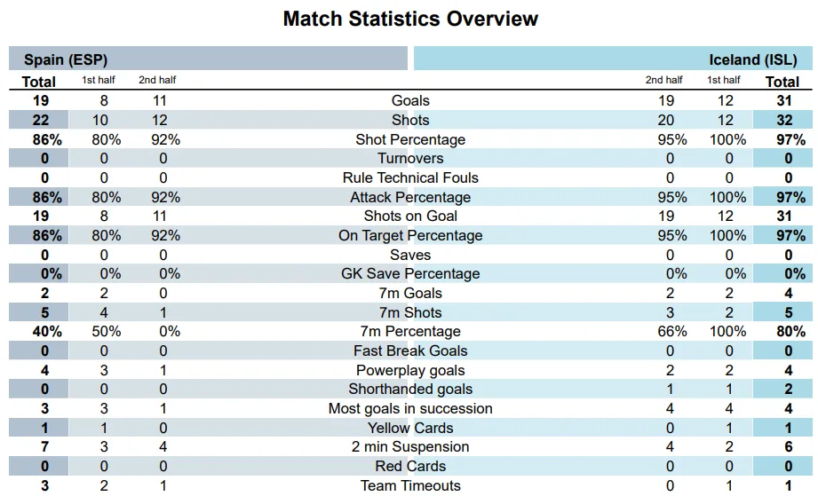Click the Goals row label

click(x=410, y=101)
